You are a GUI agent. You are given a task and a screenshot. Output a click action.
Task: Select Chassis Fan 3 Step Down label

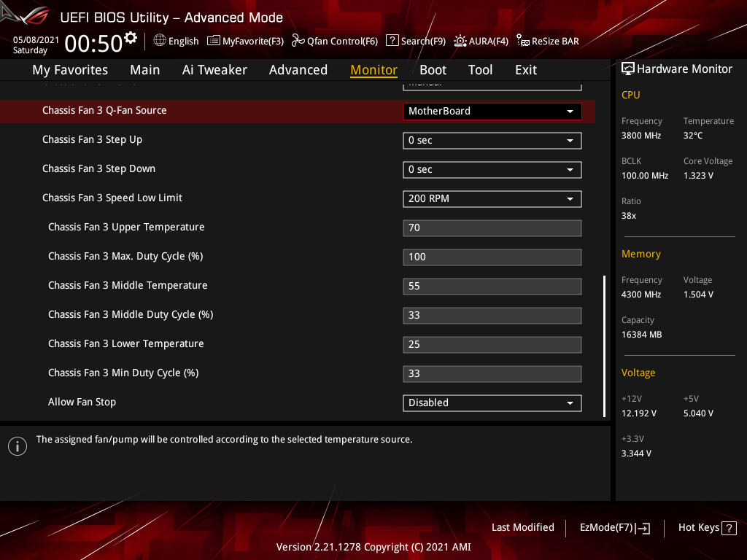click(98, 168)
